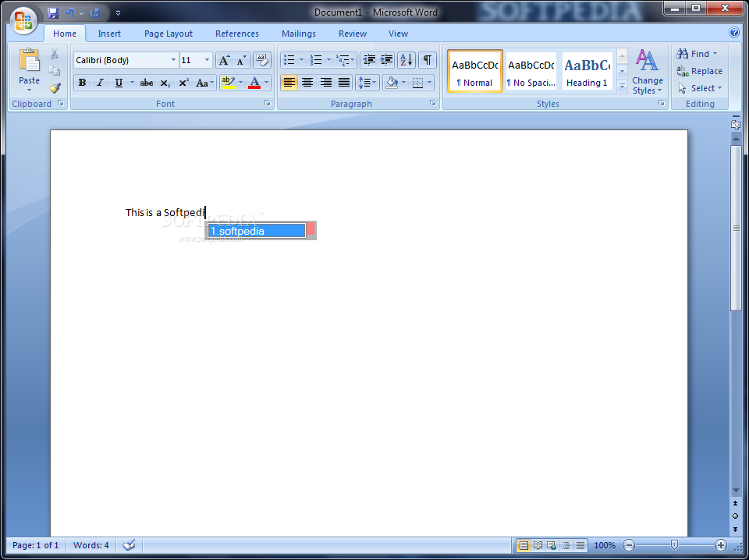The image size is (749, 560).
Task: Paste clipboard contents with Paste icon
Action: tap(29, 61)
